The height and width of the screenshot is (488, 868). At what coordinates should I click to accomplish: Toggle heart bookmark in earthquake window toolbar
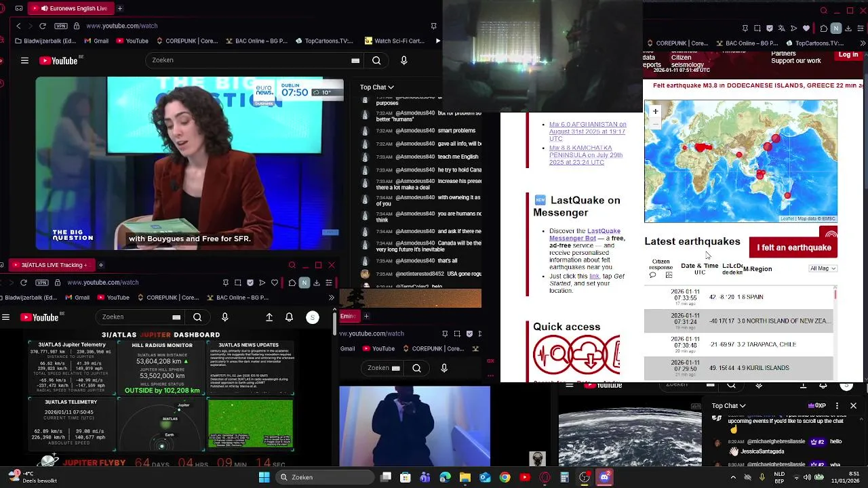click(x=806, y=28)
